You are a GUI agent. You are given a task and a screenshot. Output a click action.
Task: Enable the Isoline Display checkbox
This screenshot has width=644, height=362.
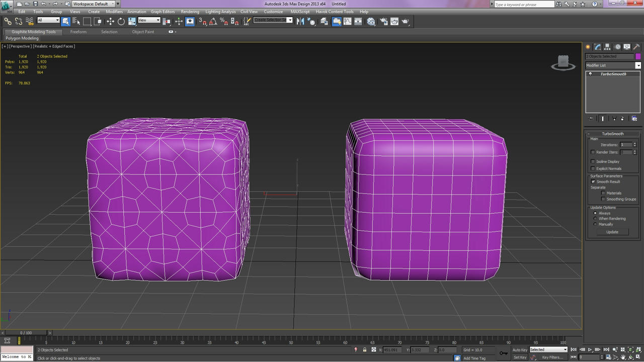(x=593, y=161)
